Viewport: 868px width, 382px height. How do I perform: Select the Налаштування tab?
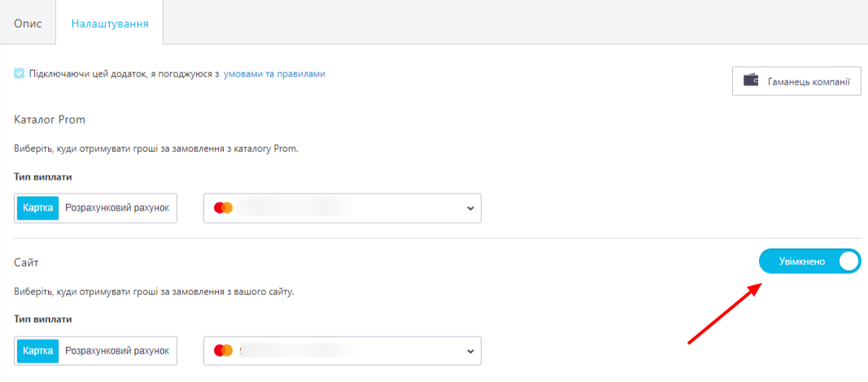[x=110, y=24]
